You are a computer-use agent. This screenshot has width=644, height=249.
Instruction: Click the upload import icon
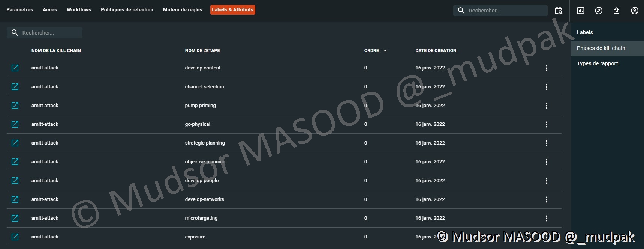point(617,11)
